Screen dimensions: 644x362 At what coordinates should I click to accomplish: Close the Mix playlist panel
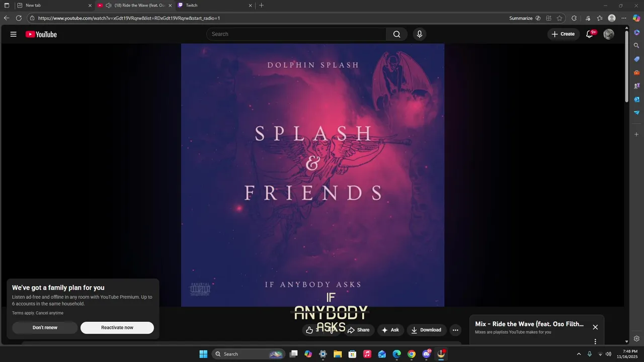595,327
